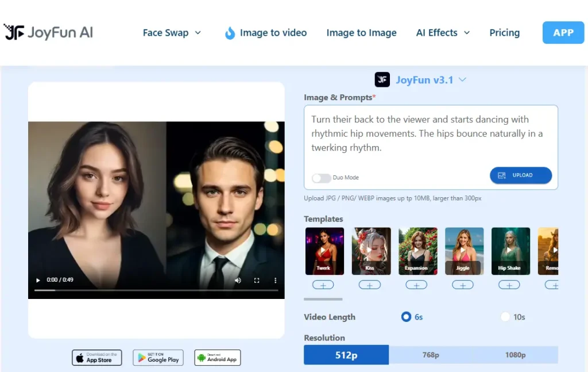Play the demo video
The height and width of the screenshot is (372, 588).
[x=38, y=280]
